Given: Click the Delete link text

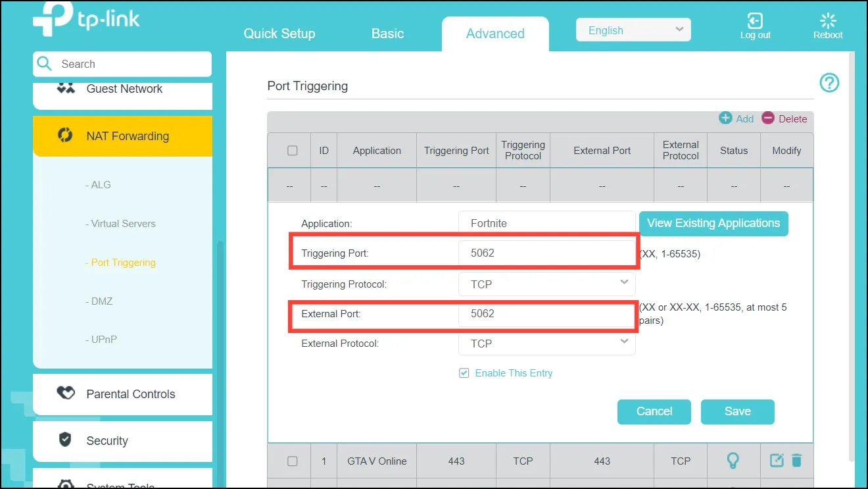Looking at the screenshot, I should point(792,119).
